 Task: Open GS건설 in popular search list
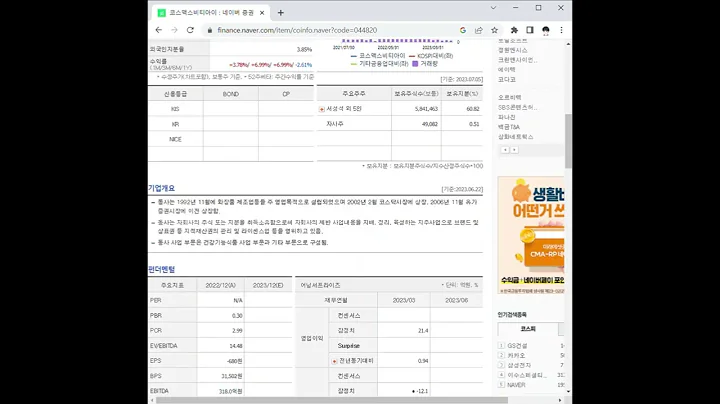tap(517, 346)
